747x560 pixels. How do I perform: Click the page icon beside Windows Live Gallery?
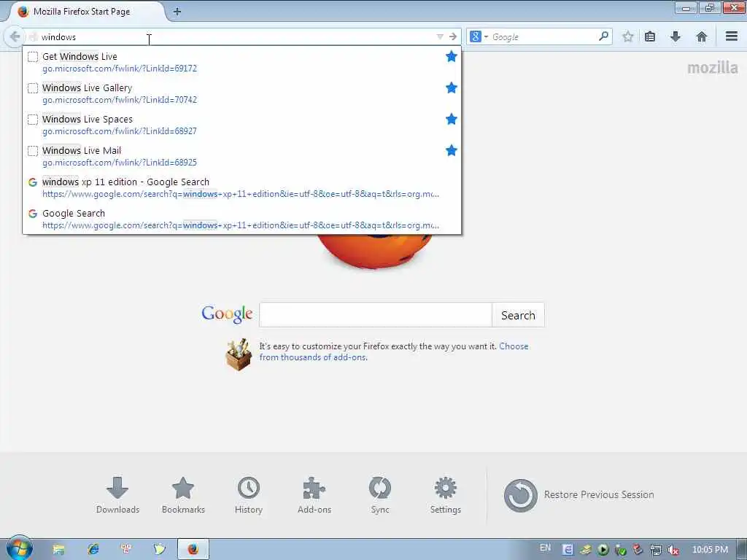[x=32, y=88]
